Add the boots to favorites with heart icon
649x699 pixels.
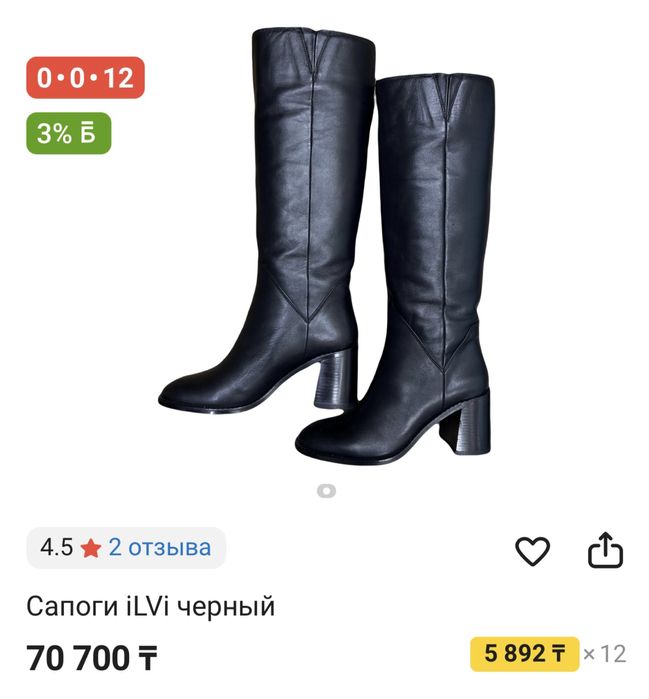(532, 551)
